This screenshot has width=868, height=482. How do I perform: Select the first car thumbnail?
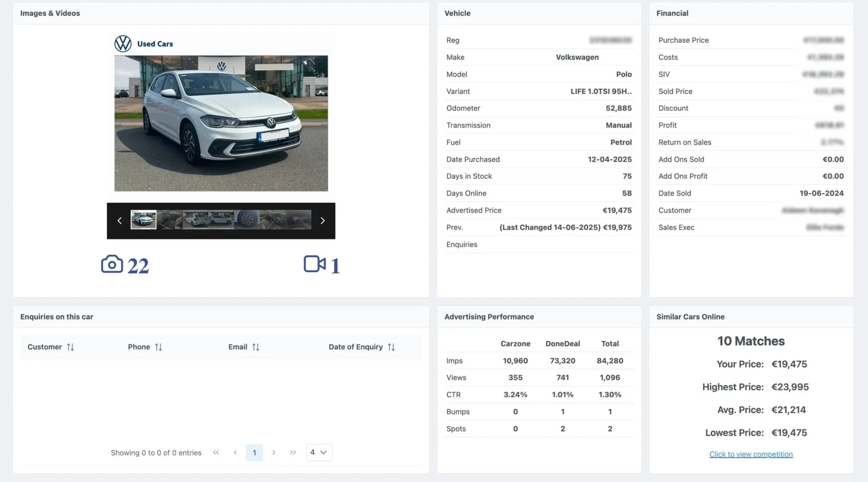[x=143, y=220]
